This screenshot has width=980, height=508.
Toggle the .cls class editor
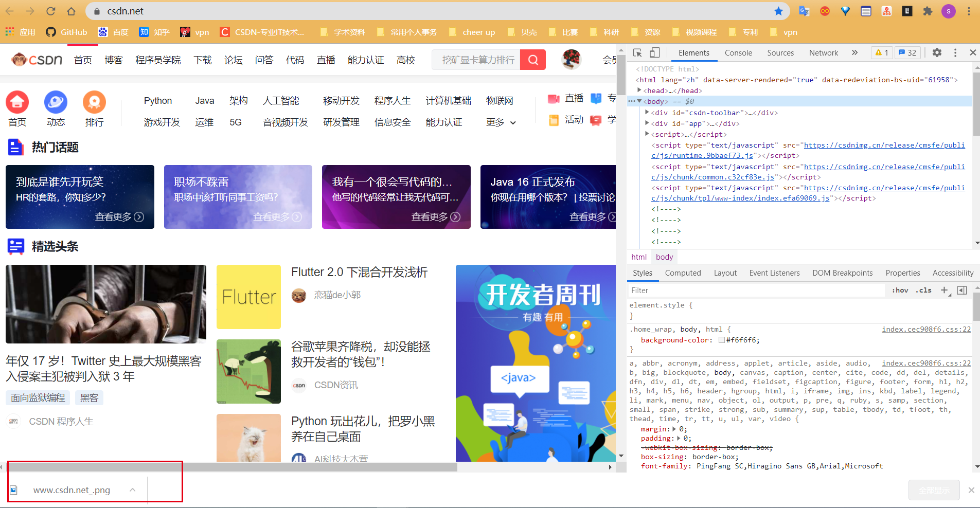(923, 290)
